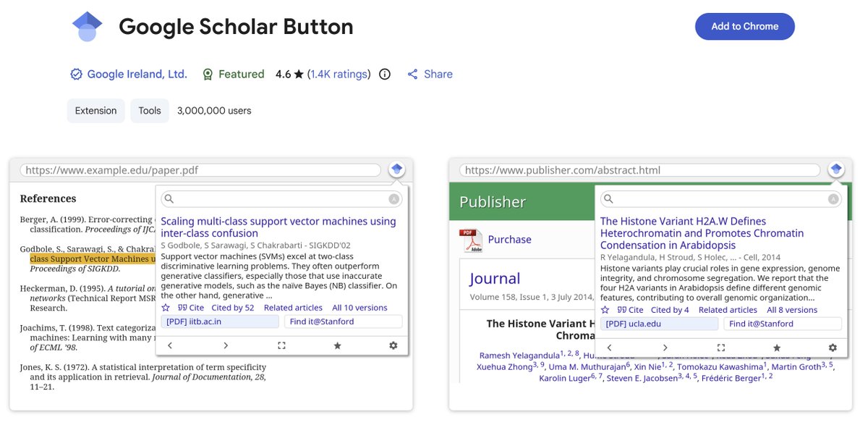868x425 pixels.
Task: Open Cited by 52 link
Action: pos(233,308)
